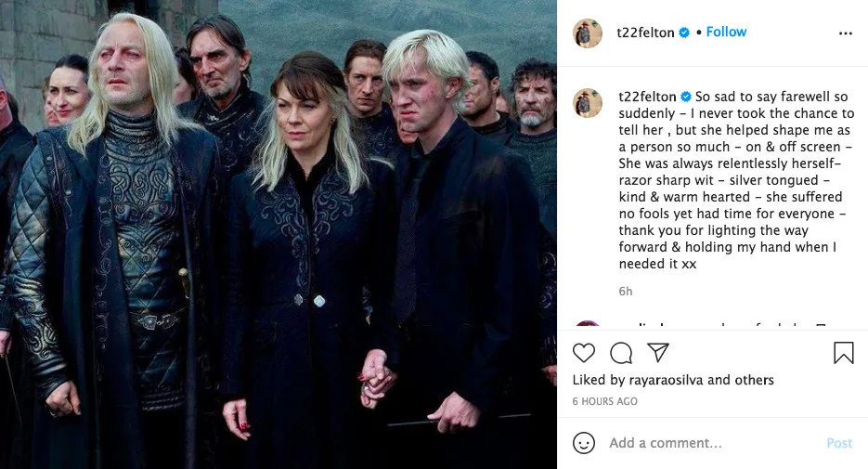The width and height of the screenshot is (868, 469).
Task: Open t22felton username link in header
Action: [645, 33]
